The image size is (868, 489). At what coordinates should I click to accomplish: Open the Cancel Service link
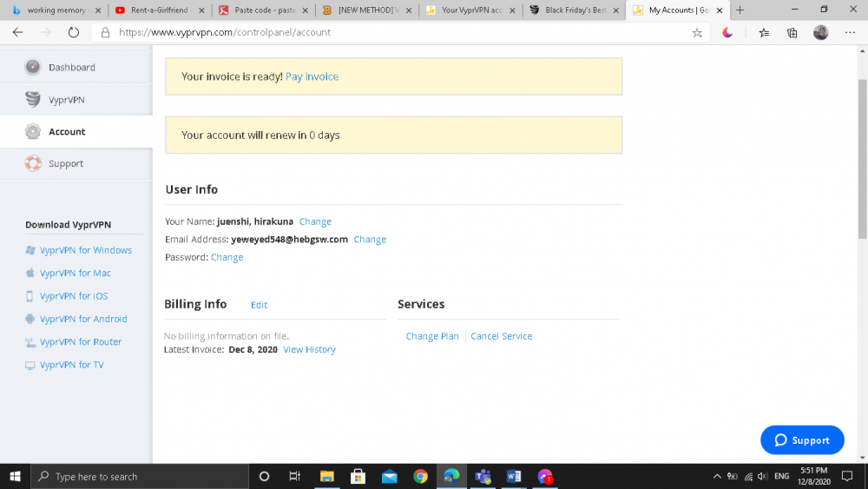point(501,336)
